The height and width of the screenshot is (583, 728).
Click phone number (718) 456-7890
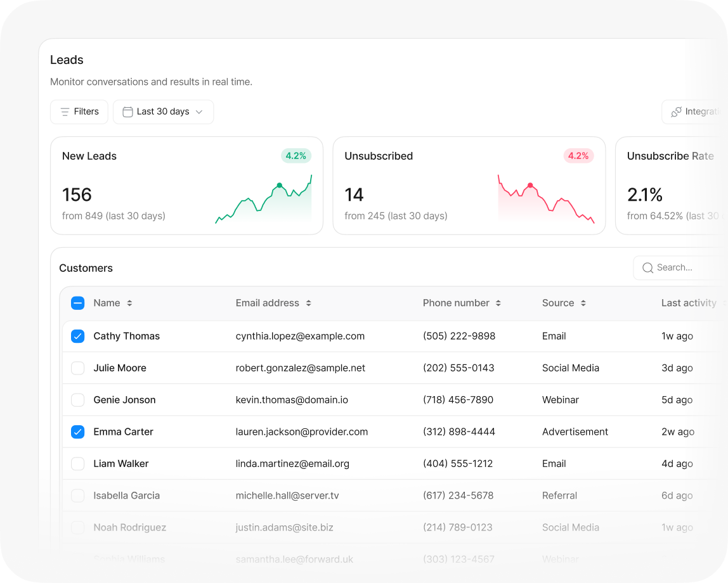(x=458, y=400)
